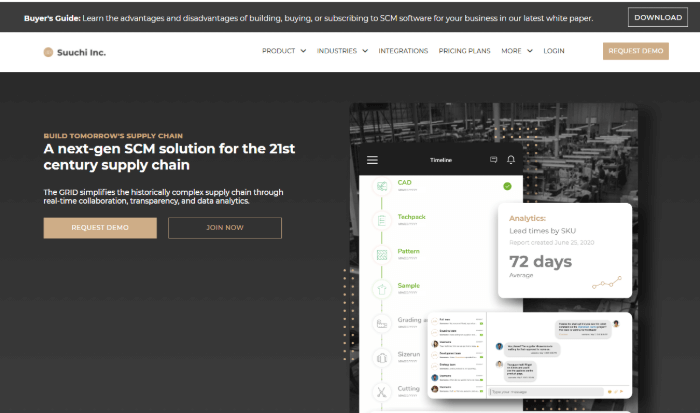Go to the INTEGRATIONS page
The image size is (700, 413).
(x=403, y=51)
